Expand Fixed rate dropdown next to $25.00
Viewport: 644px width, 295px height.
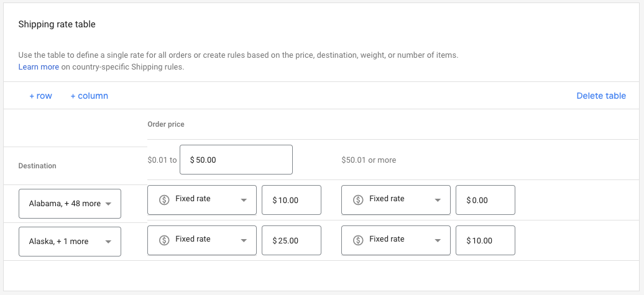(244, 240)
